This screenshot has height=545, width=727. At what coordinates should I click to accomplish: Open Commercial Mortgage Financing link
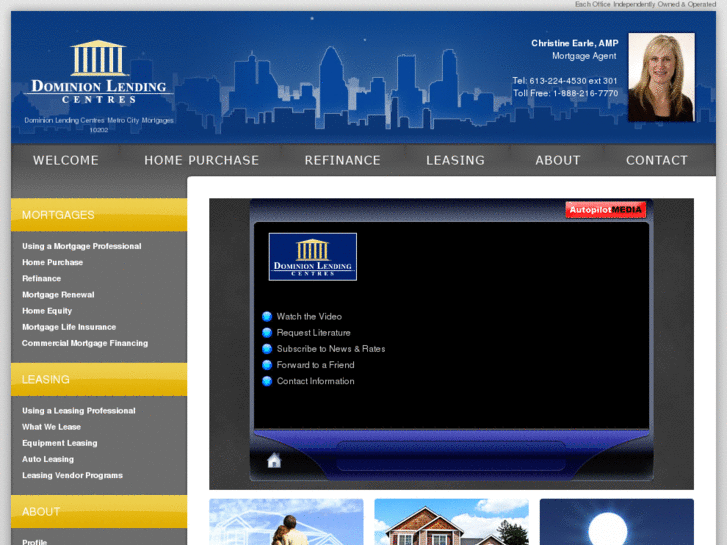85,343
